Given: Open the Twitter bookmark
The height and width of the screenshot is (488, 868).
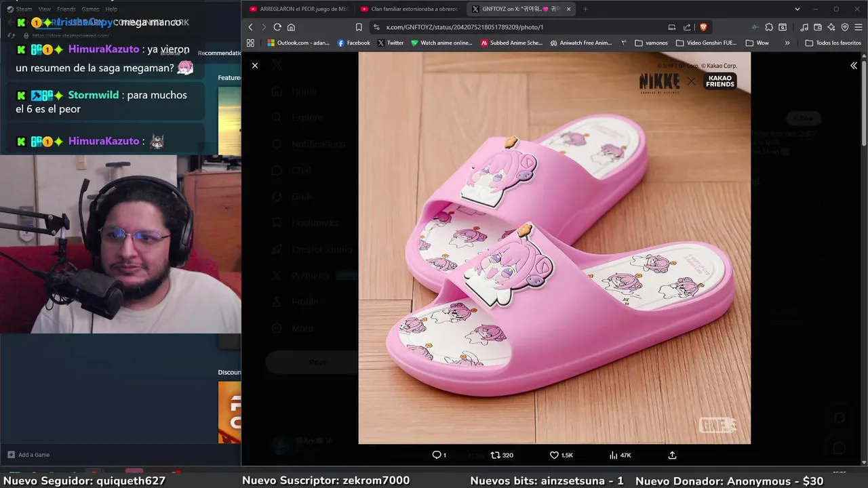Looking at the screenshot, I should tap(391, 43).
